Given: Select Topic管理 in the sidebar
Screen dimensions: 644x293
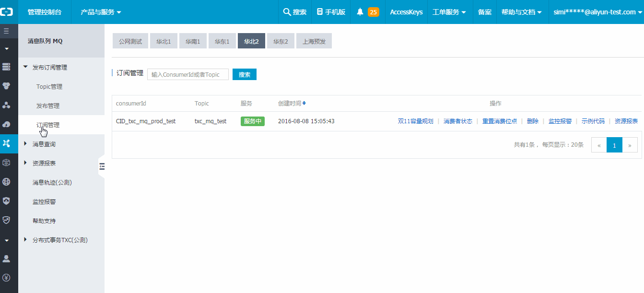Looking at the screenshot, I should pyautogui.click(x=49, y=87).
